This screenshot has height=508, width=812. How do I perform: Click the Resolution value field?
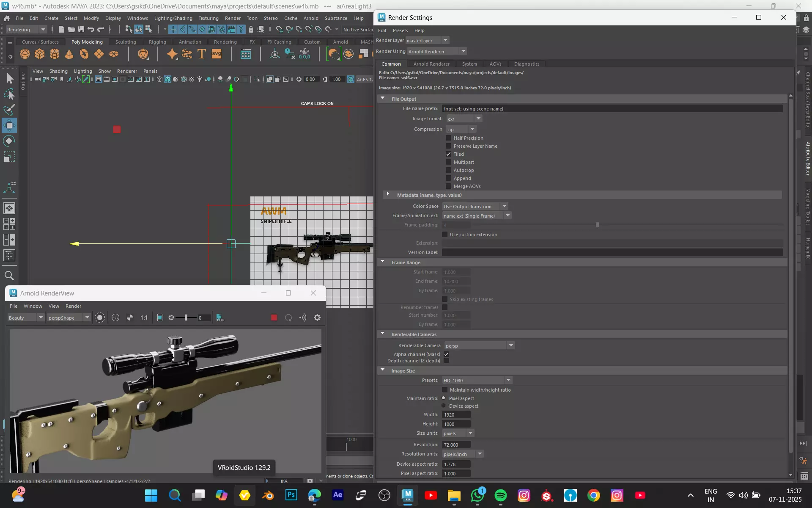pos(456,445)
